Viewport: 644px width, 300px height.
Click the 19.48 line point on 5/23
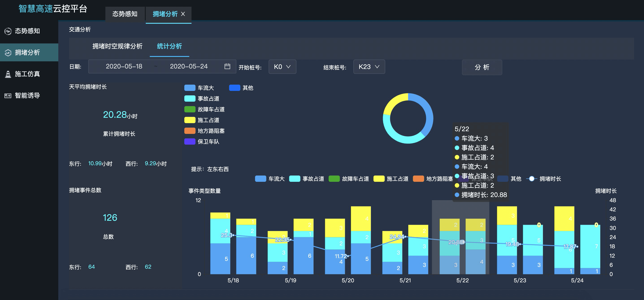[x=520, y=244]
